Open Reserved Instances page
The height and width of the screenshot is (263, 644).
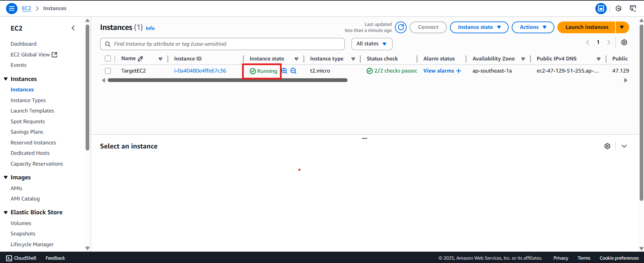33,143
